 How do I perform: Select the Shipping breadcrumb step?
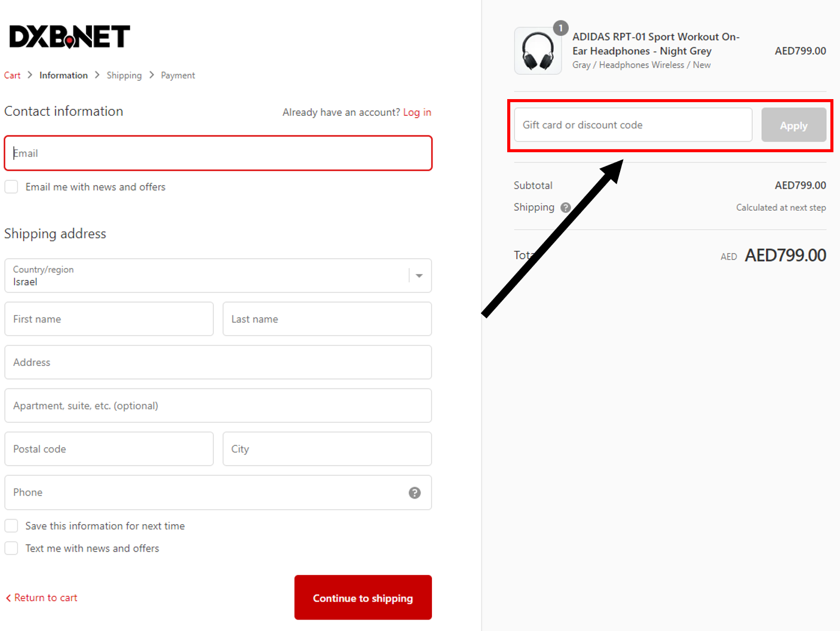coord(124,75)
